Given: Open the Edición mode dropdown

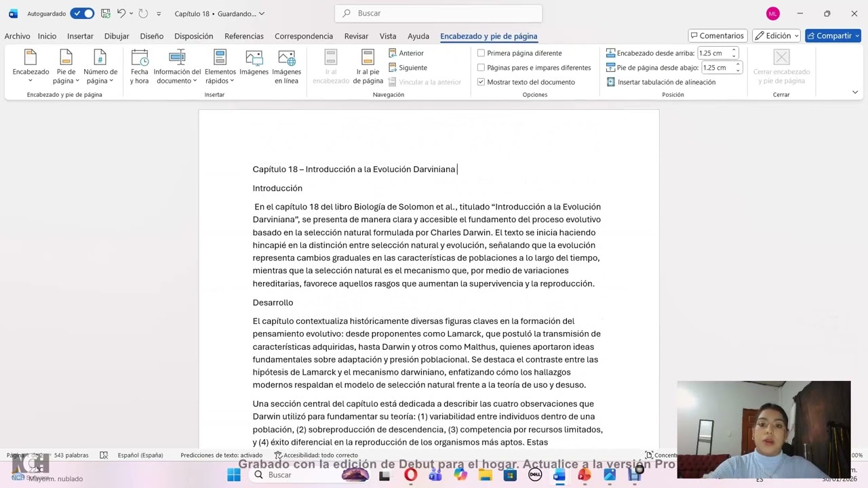Looking at the screenshot, I should (x=776, y=36).
